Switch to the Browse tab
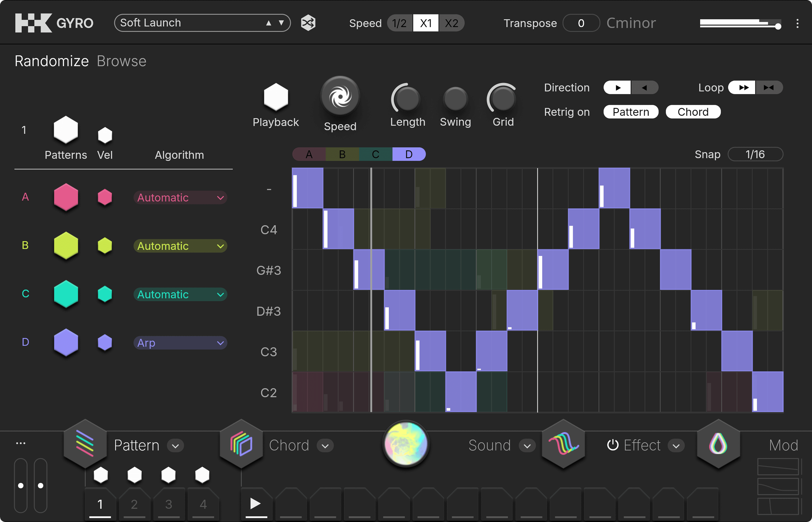Viewport: 812px width, 522px height. (121, 61)
